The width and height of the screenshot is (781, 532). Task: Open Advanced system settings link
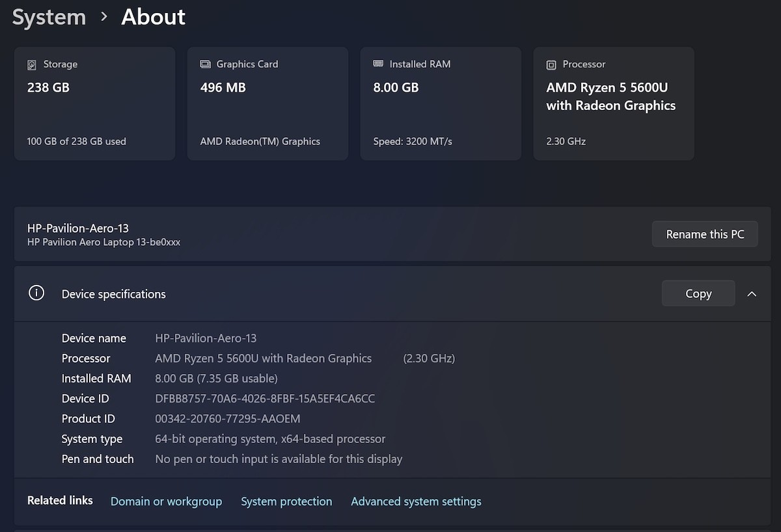pos(416,501)
